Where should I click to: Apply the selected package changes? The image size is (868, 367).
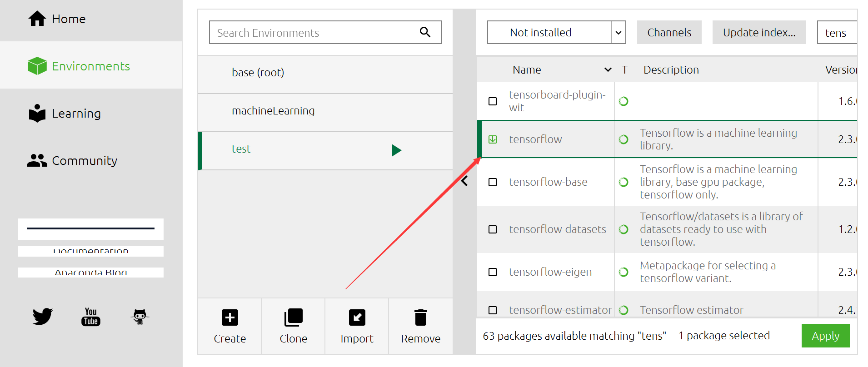825,336
